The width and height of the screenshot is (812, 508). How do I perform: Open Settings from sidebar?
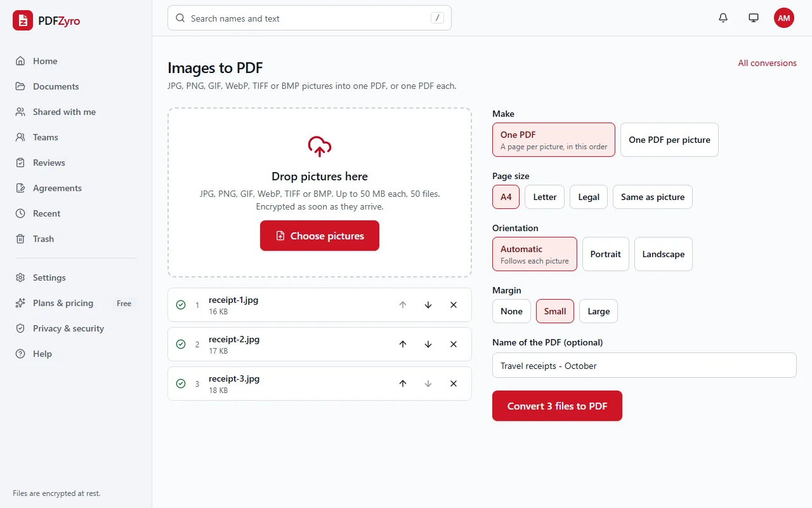(76, 277)
